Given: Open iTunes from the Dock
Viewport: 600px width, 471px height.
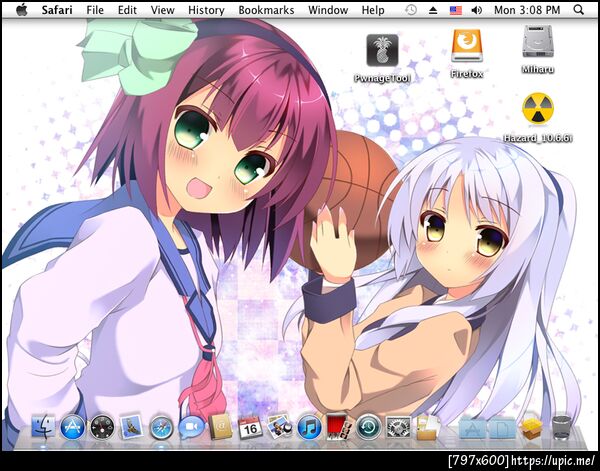Looking at the screenshot, I should [x=309, y=427].
